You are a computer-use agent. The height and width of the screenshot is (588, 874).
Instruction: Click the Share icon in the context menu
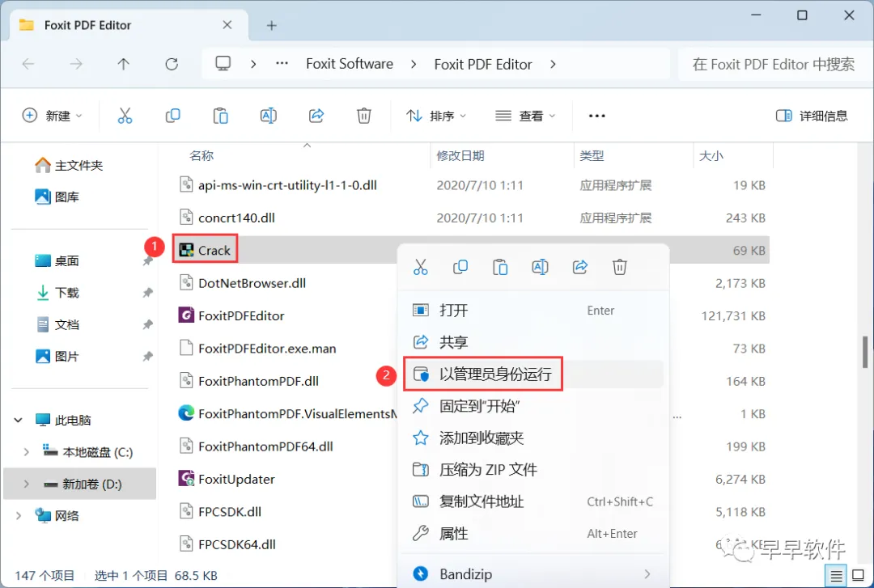click(579, 267)
